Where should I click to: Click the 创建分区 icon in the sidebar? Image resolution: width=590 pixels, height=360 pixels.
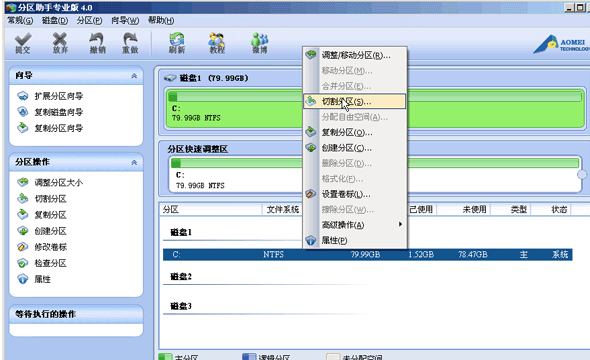tap(23, 231)
